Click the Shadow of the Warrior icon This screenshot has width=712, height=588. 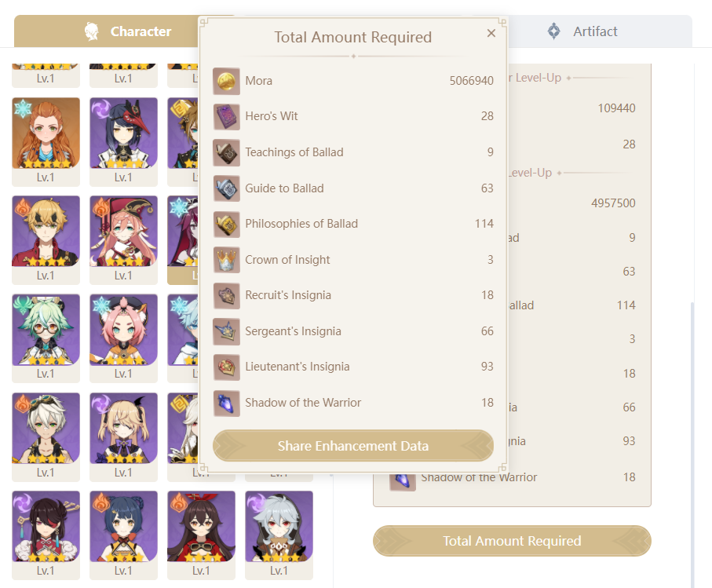click(226, 403)
